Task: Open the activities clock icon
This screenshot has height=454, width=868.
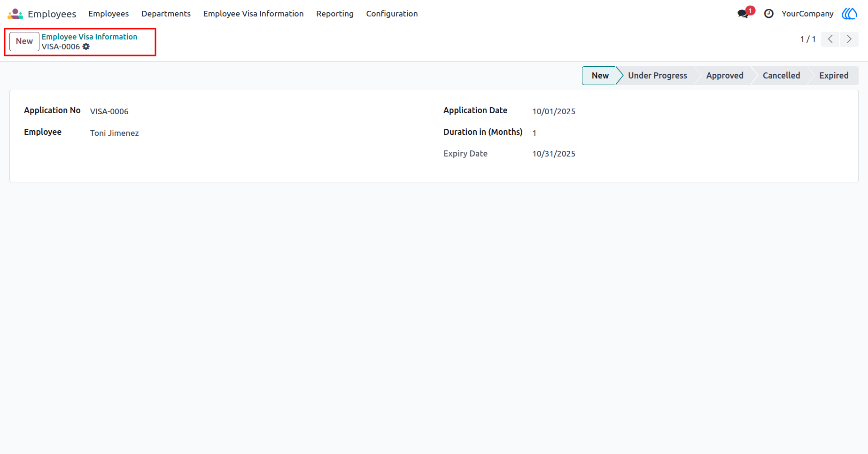Action: click(769, 14)
